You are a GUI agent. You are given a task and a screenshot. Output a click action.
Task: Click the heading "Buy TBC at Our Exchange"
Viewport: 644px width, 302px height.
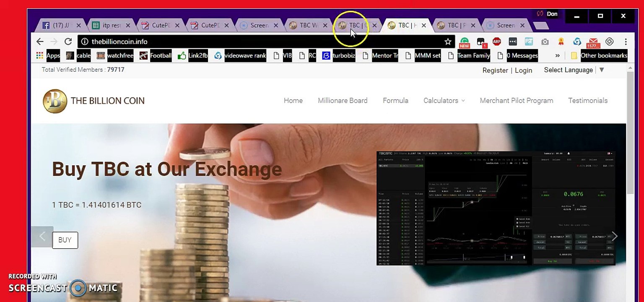(x=167, y=169)
